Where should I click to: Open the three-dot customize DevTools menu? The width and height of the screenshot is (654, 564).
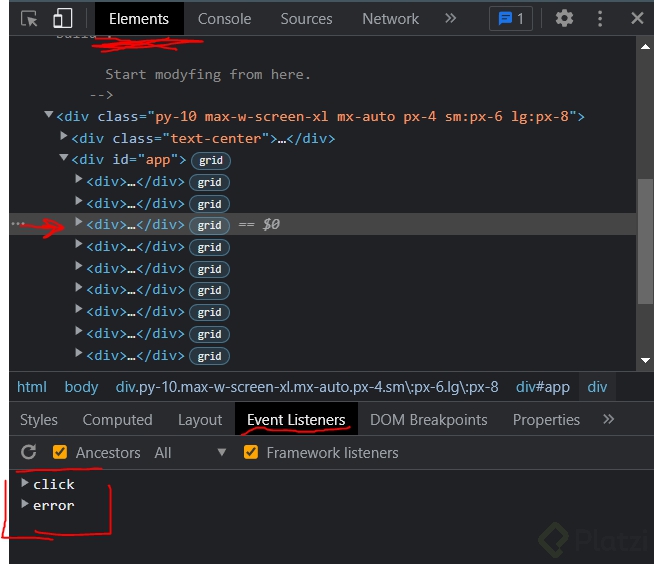click(600, 19)
